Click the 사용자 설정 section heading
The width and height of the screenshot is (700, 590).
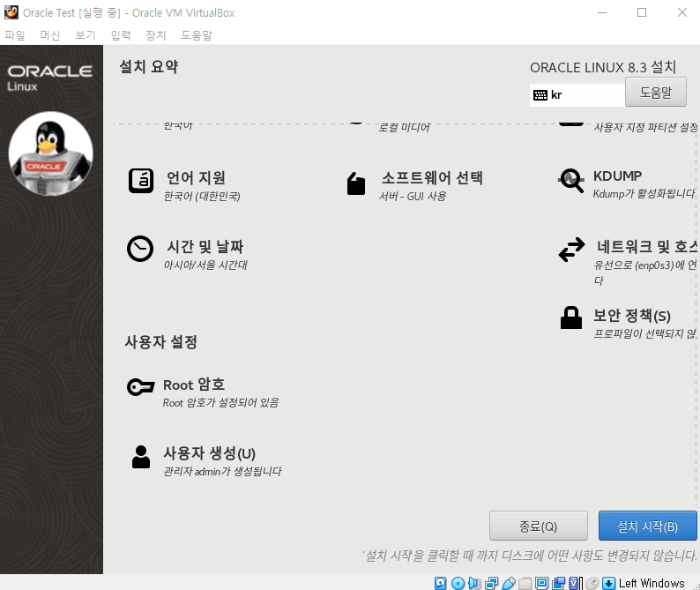click(x=160, y=342)
